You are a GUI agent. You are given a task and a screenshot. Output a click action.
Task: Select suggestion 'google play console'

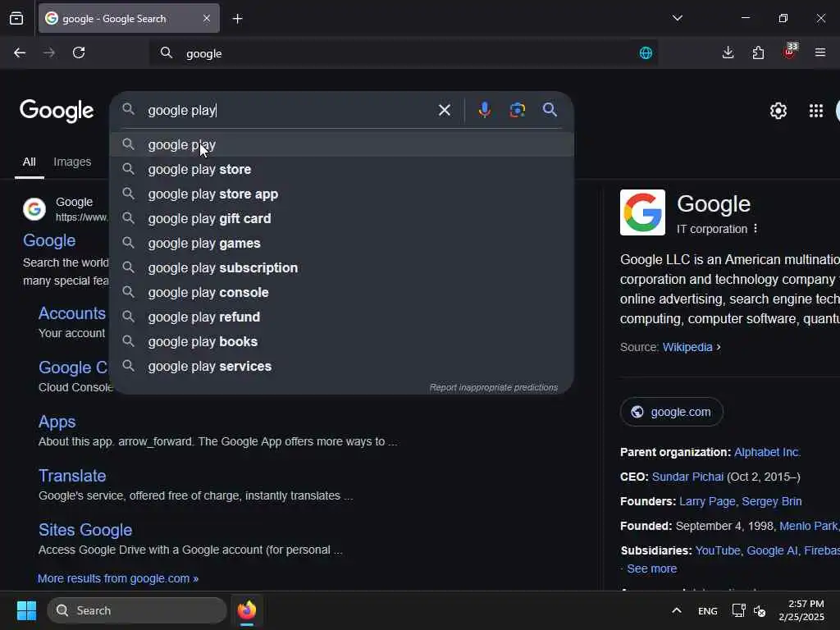click(x=342, y=293)
